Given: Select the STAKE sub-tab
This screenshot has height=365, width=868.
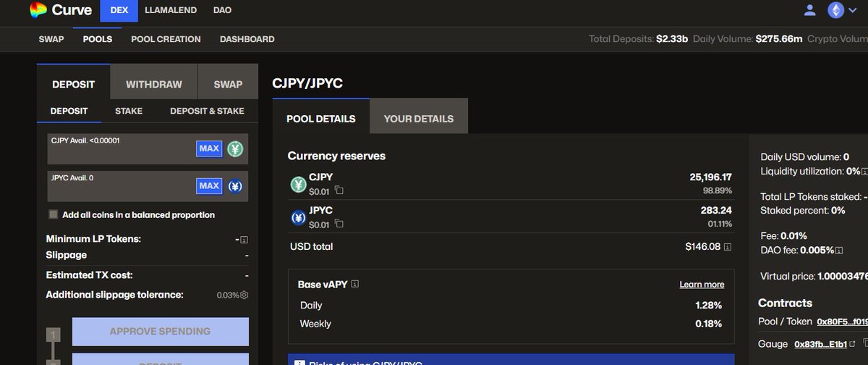Looking at the screenshot, I should point(129,111).
